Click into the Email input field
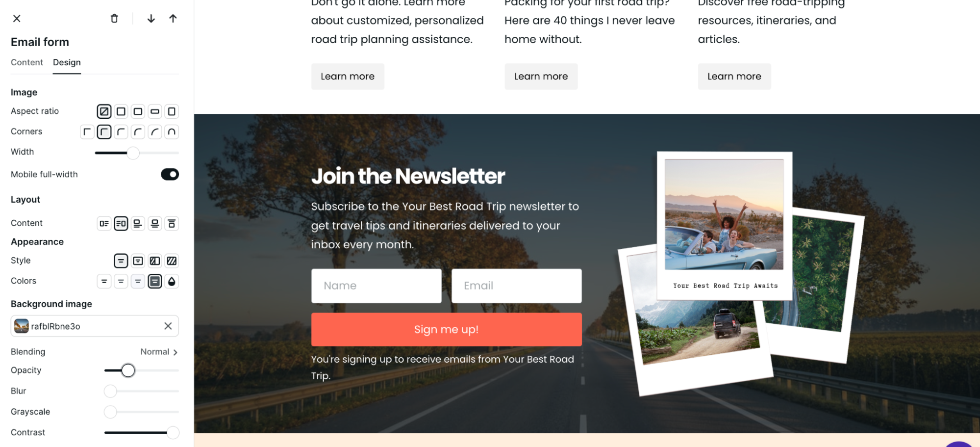980x447 pixels. (x=517, y=286)
